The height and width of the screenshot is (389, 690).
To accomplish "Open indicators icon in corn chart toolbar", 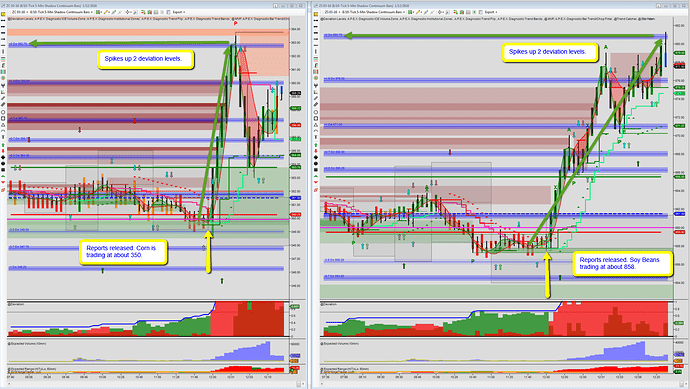I will 156,12.
